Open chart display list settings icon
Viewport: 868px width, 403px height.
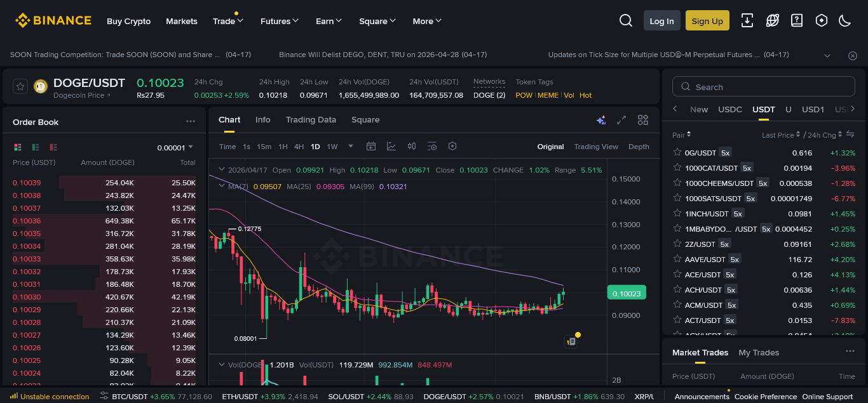point(432,147)
